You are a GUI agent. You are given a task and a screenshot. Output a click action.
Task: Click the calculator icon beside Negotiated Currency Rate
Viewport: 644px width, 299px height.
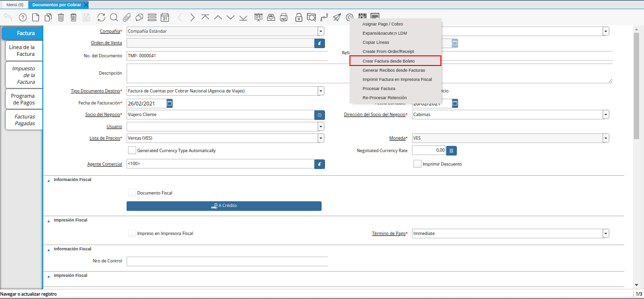(x=451, y=151)
